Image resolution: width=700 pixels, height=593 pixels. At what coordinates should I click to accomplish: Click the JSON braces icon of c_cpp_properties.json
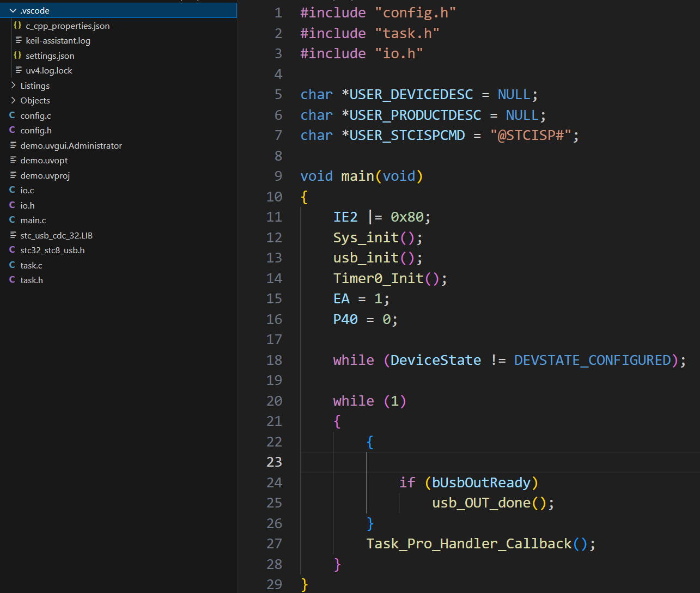[17, 26]
